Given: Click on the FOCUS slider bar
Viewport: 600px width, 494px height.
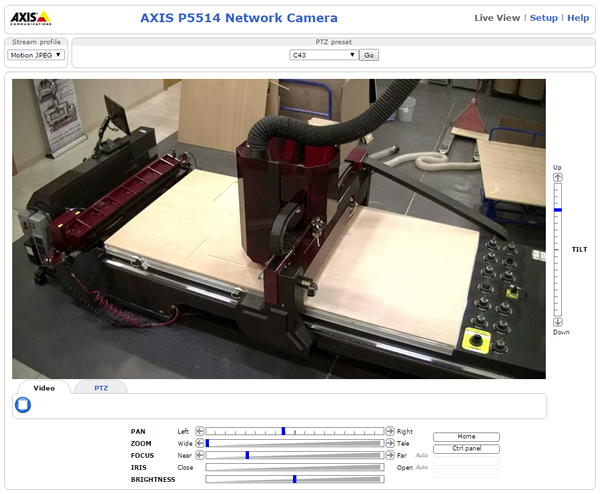Looking at the screenshot, I should (x=295, y=455).
